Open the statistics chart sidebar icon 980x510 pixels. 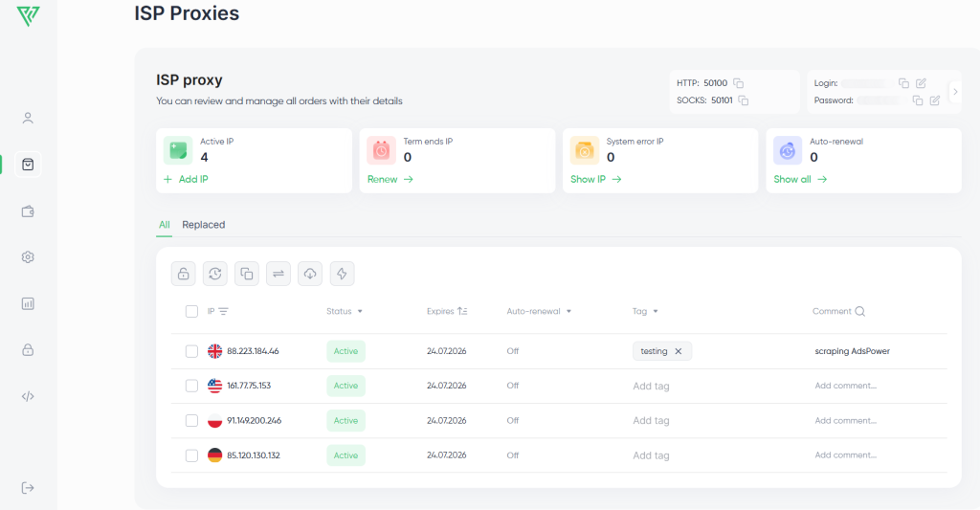pyautogui.click(x=28, y=303)
